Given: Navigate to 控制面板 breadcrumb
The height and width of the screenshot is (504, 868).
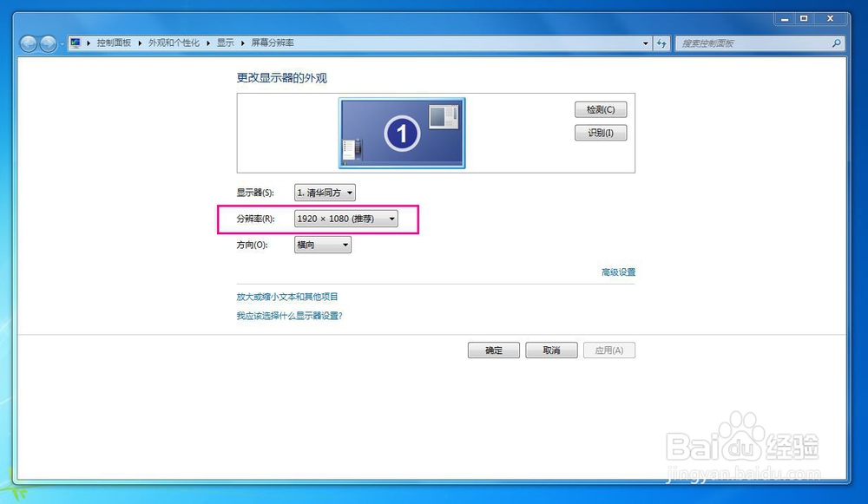Looking at the screenshot, I should (114, 43).
